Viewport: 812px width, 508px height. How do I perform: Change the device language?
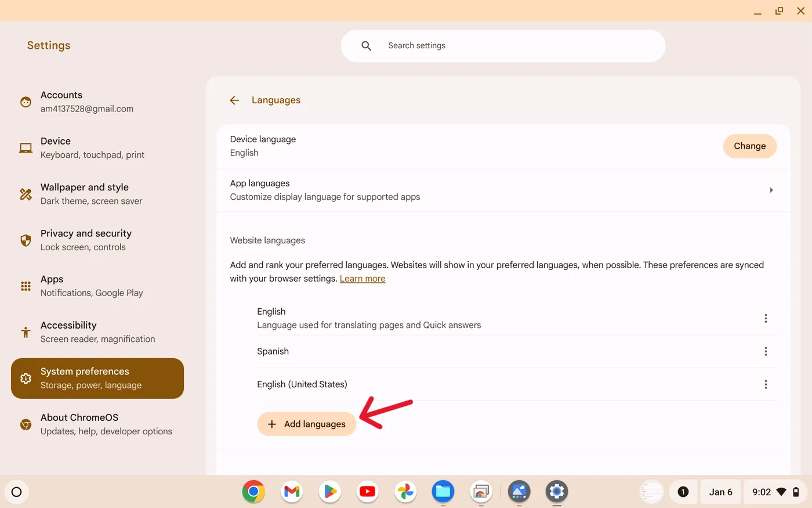pos(749,146)
